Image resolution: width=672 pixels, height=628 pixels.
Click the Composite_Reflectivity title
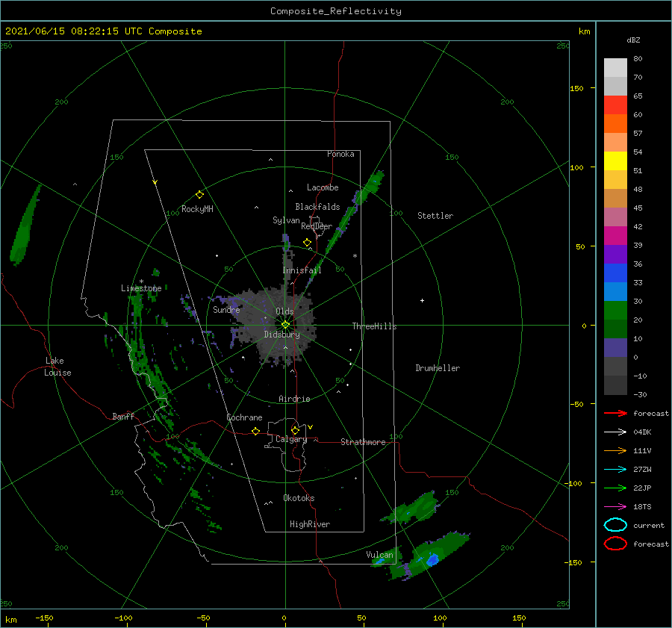tap(336, 11)
